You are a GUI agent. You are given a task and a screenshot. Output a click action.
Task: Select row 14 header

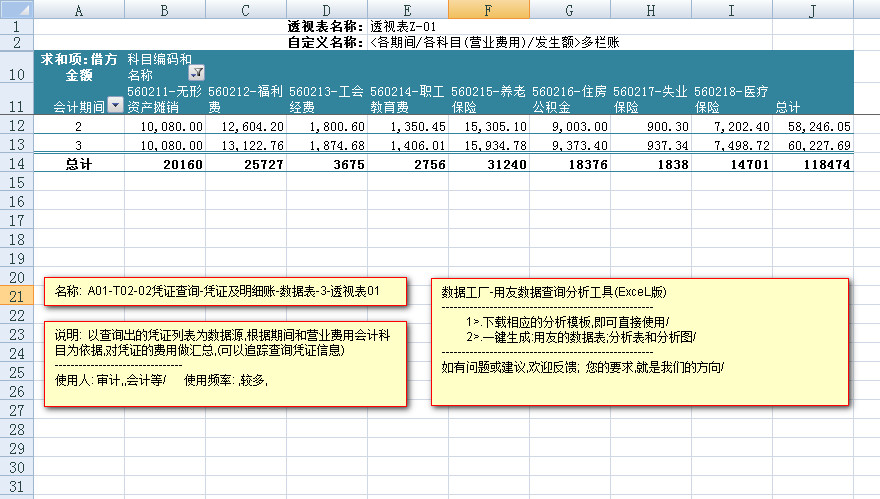(x=16, y=163)
